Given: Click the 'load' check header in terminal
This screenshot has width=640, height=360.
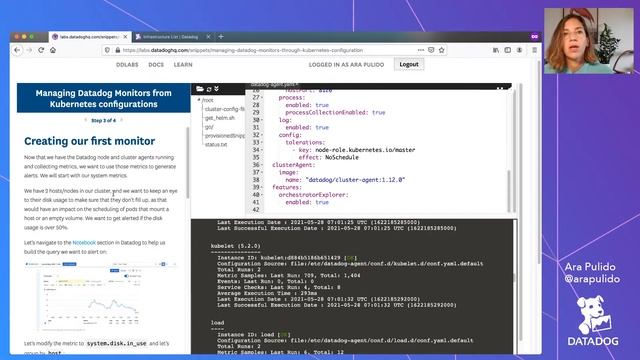Looking at the screenshot, I should click(217, 323).
